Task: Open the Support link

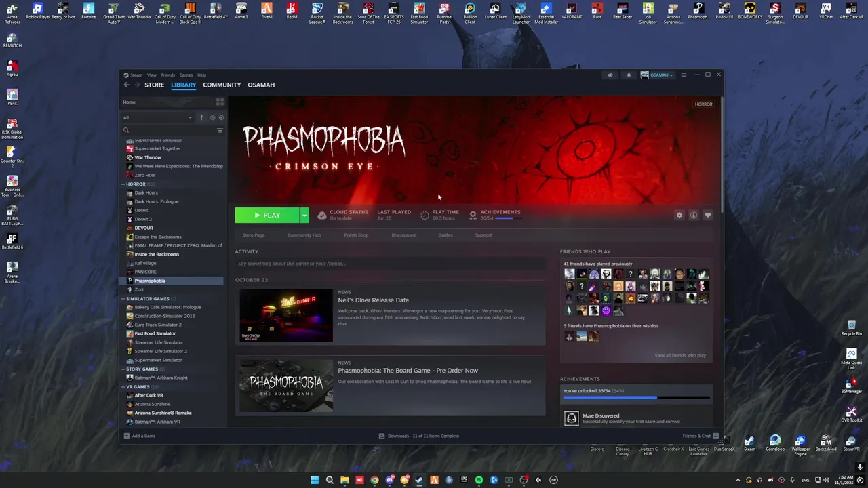Action: pos(484,235)
